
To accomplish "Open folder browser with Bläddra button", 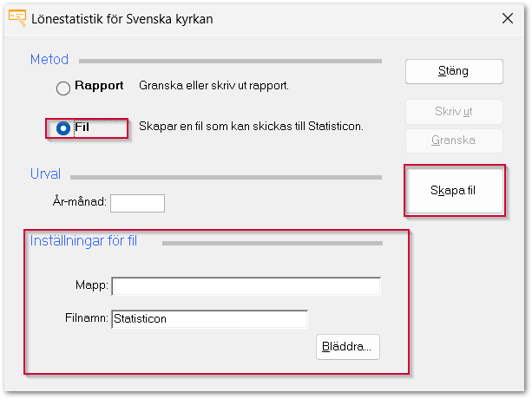I will coord(348,346).
